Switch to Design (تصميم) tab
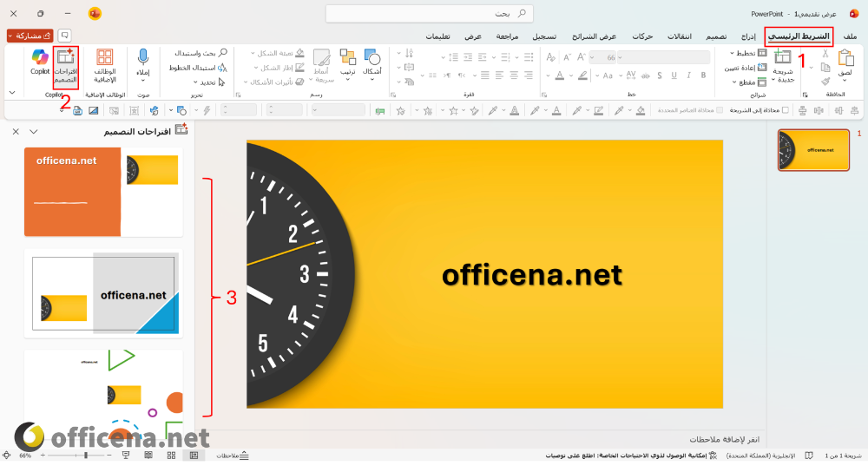The width and height of the screenshot is (868, 472). click(x=716, y=36)
